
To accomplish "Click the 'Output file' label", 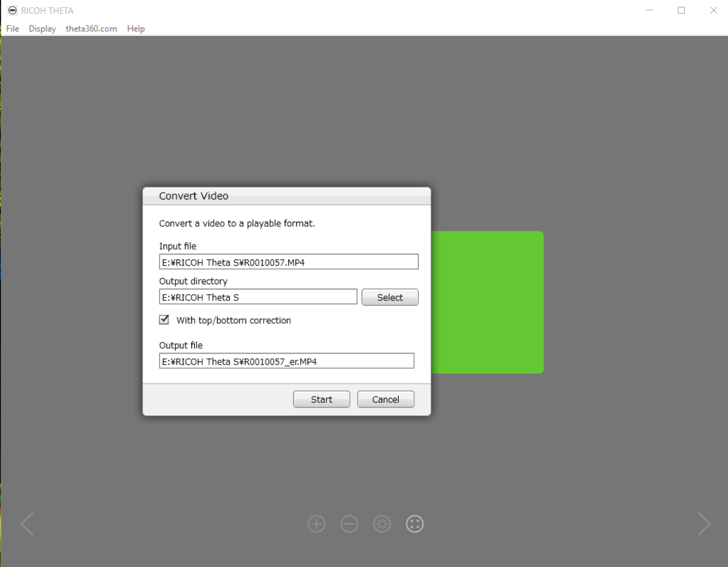I will click(181, 345).
